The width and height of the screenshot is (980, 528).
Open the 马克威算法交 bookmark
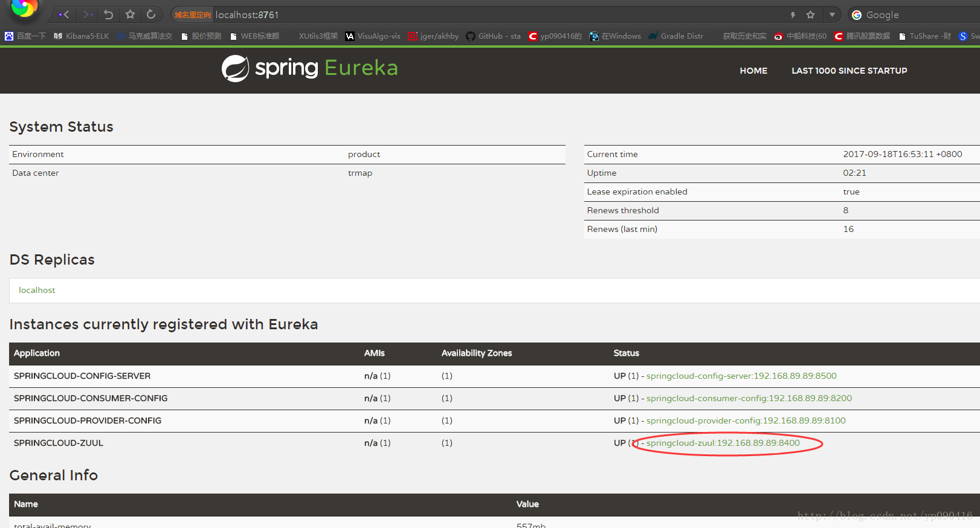(x=144, y=36)
